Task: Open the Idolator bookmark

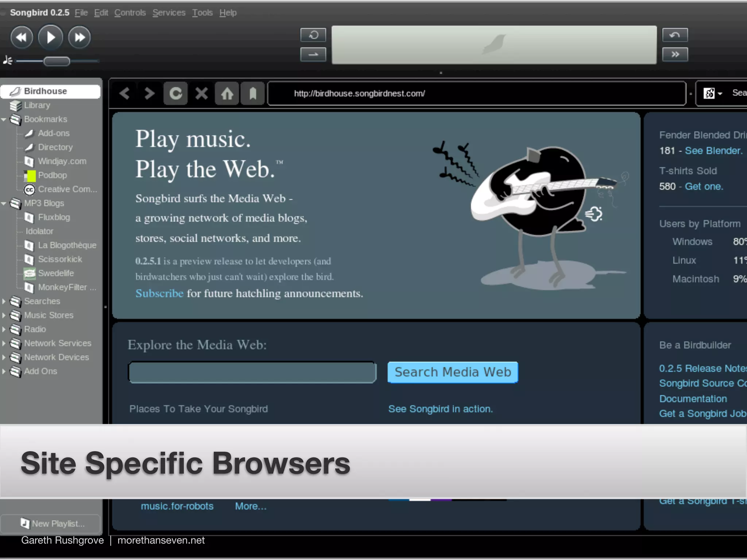Action: pyautogui.click(x=39, y=231)
